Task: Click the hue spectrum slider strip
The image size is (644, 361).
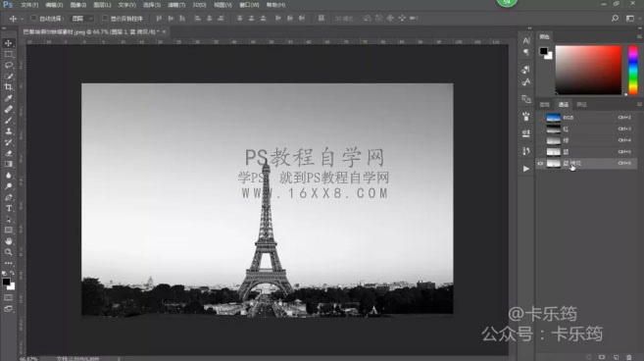Action: [x=633, y=70]
